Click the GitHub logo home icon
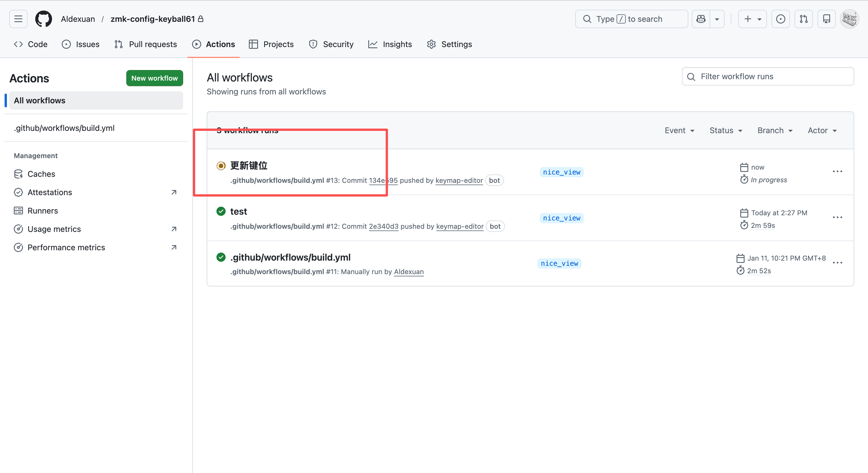868x473 pixels. (43, 19)
